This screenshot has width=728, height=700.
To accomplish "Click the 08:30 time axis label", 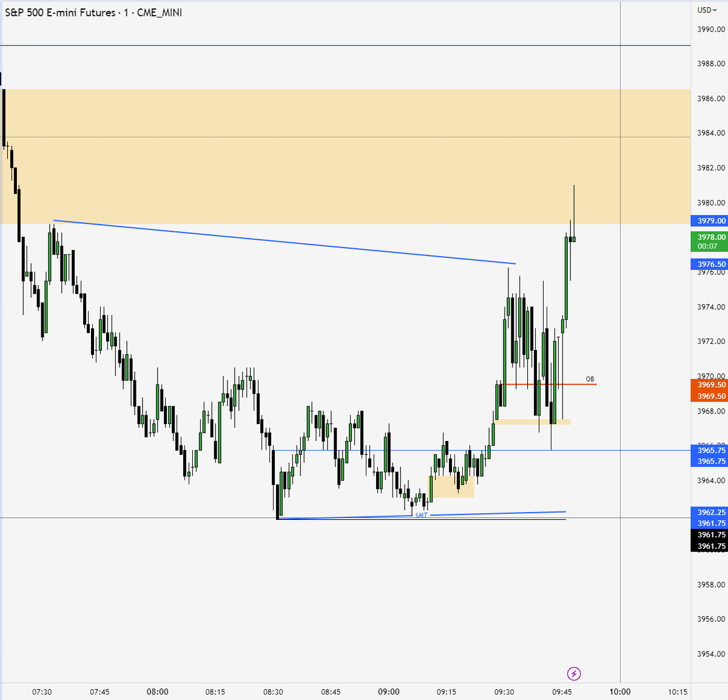I will 273,692.
